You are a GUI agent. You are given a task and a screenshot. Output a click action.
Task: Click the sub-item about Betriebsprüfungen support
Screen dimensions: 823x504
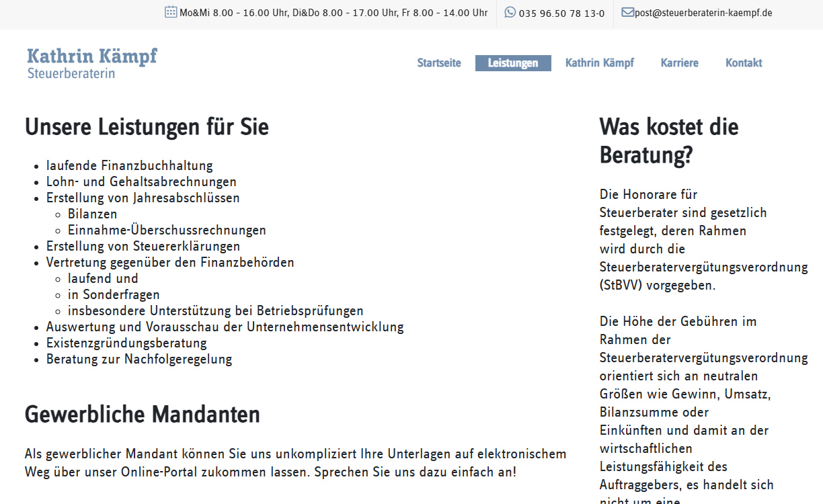pos(216,310)
